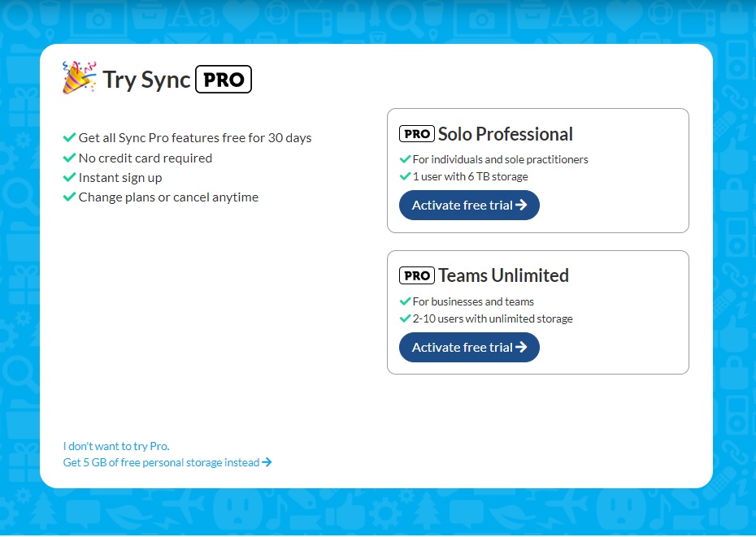This screenshot has width=756, height=537.
Task: Click the 'I don't want to try Pro.' link
Action: point(116,446)
